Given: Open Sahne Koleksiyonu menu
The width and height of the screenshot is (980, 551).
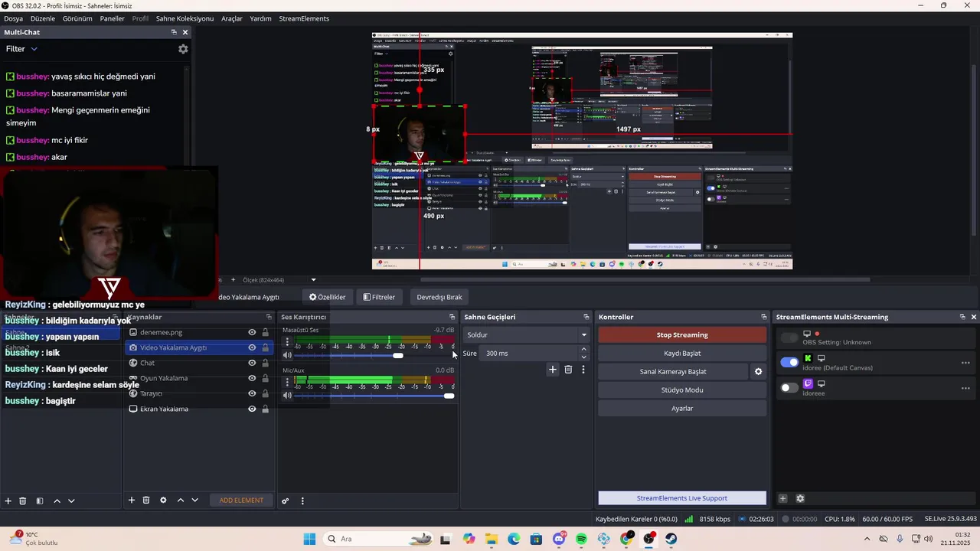Looking at the screenshot, I should (x=185, y=18).
